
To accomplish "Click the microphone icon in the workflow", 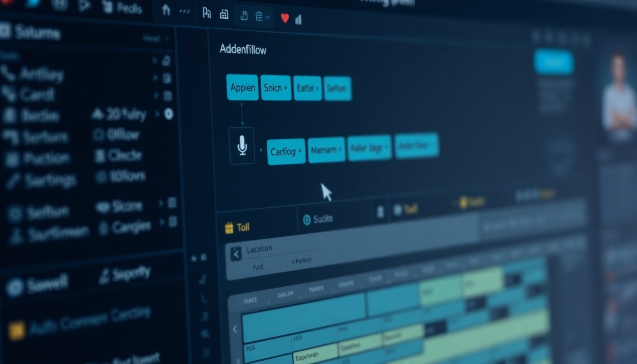I will [242, 146].
